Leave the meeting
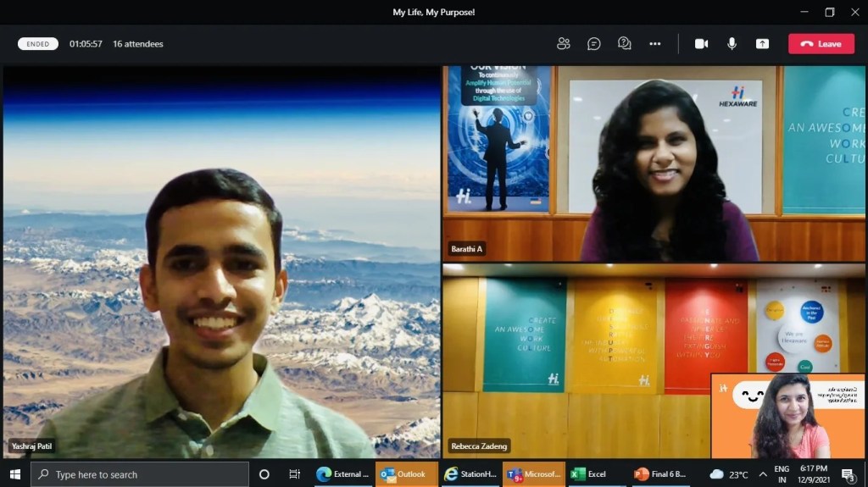This screenshot has height=487, width=868. tap(821, 44)
